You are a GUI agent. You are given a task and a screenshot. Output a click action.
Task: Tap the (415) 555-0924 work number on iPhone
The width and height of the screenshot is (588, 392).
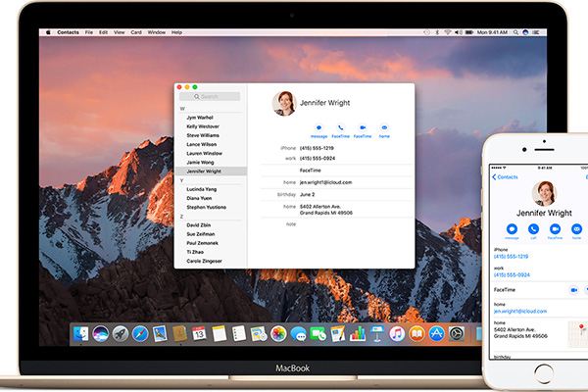pyautogui.click(x=512, y=275)
